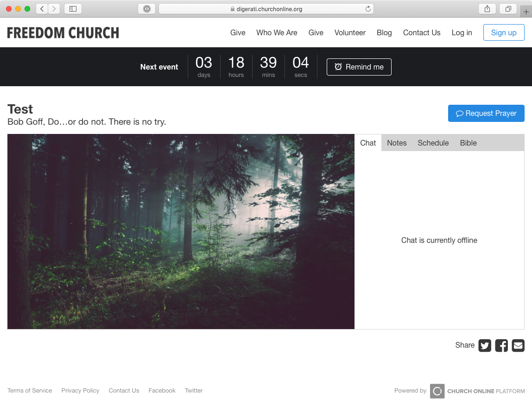Click the 'Test' event title

click(x=20, y=109)
